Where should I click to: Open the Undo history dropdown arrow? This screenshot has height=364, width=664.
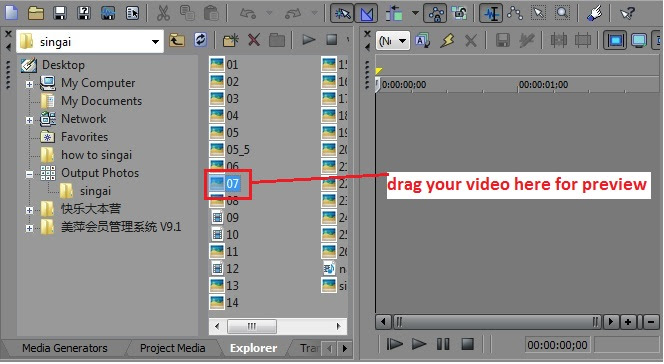pyautogui.click(x=269, y=13)
